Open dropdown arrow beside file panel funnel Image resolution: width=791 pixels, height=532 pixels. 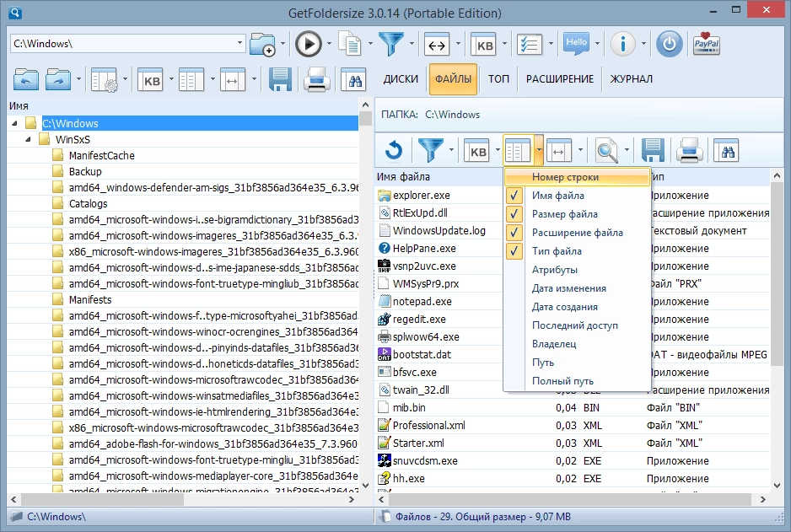point(451,150)
